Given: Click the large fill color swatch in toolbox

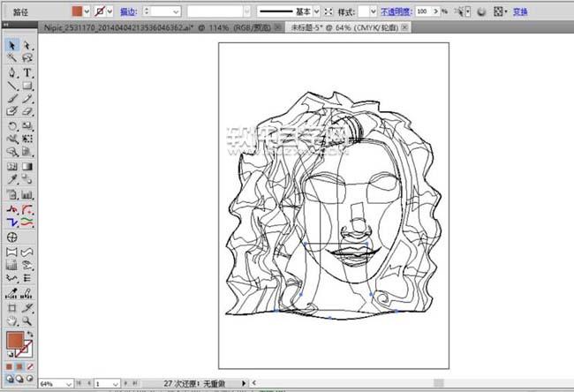Looking at the screenshot, I should 15,342.
